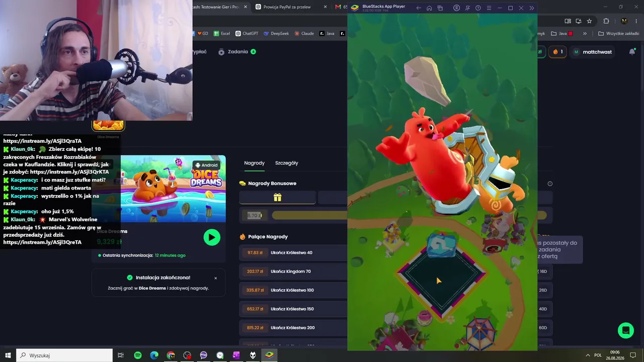Open the ChatGPT bookmark
Viewport: 644px width, 362px height.
[247, 34]
